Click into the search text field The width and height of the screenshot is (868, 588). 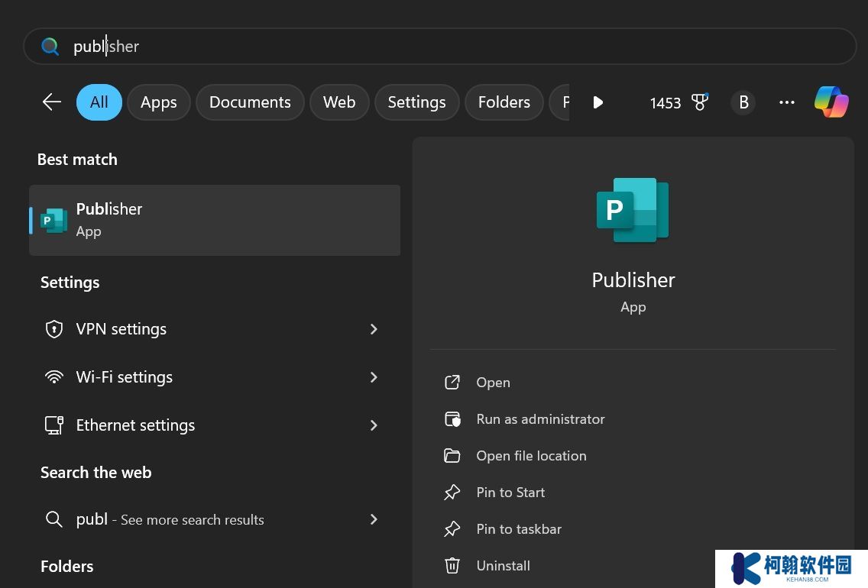(440, 47)
